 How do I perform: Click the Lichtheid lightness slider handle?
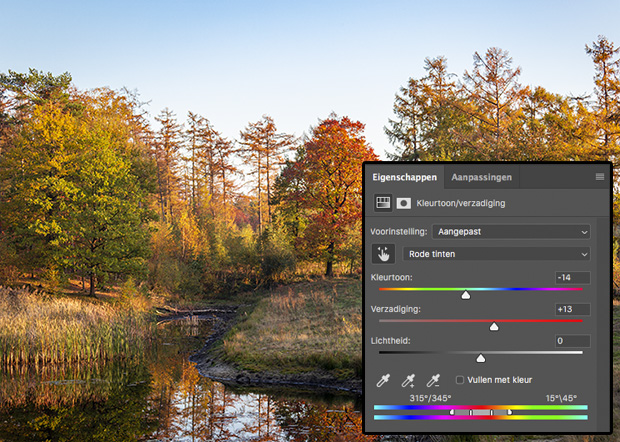(x=480, y=358)
